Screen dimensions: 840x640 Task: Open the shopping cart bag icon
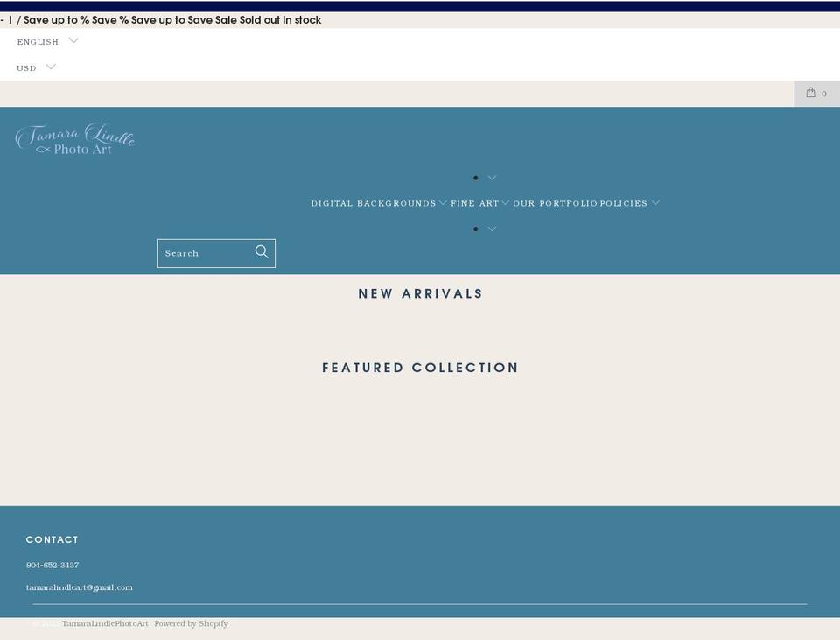click(x=810, y=92)
